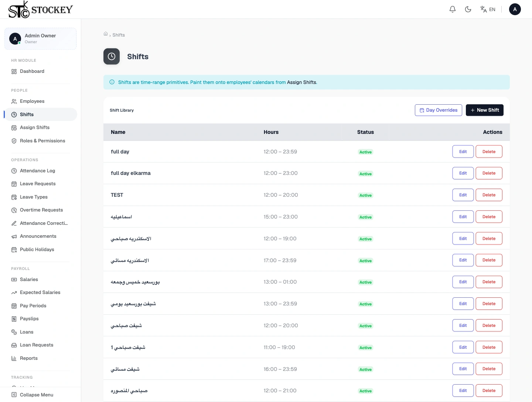Delete the TEST shift
This screenshot has width=532, height=402.
click(x=489, y=195)
